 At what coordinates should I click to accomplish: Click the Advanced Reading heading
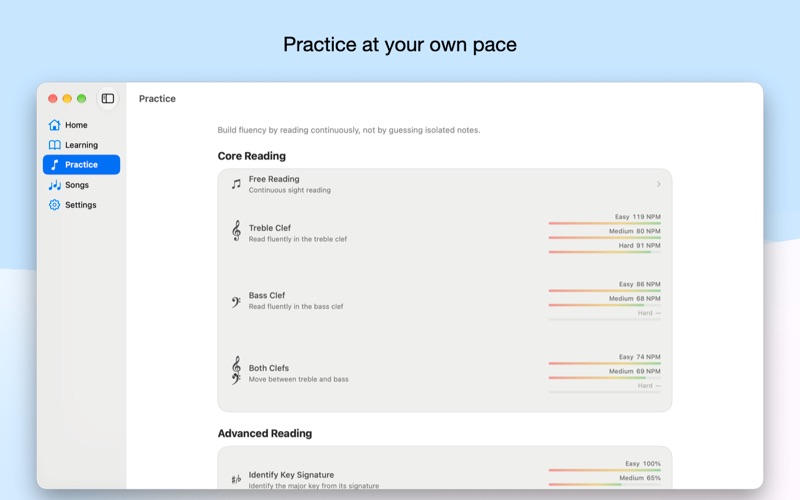[265, 433]
